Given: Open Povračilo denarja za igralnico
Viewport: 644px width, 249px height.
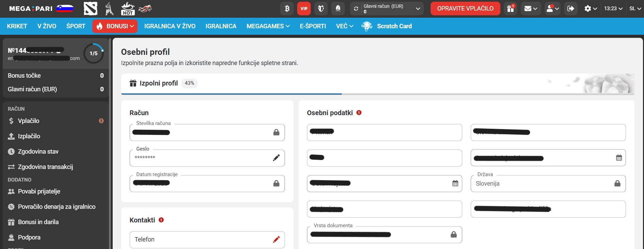Looking at the screenshot, I should coord(56,207).
